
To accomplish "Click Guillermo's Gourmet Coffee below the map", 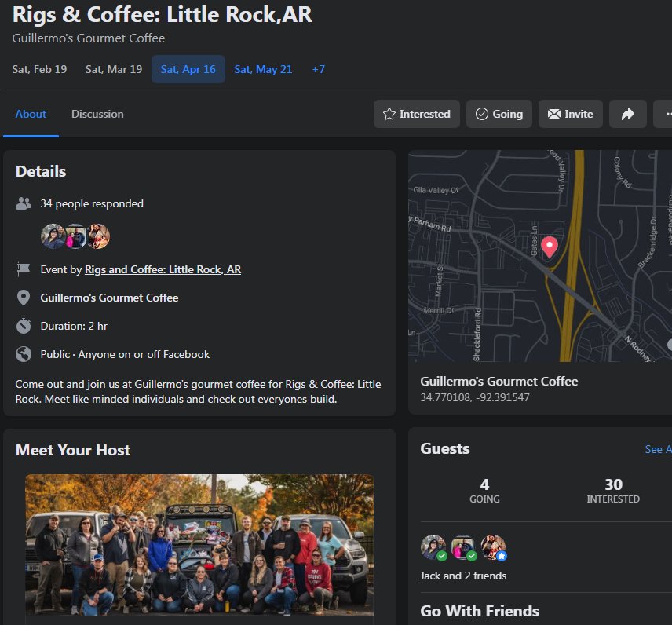I will point(499,381).
